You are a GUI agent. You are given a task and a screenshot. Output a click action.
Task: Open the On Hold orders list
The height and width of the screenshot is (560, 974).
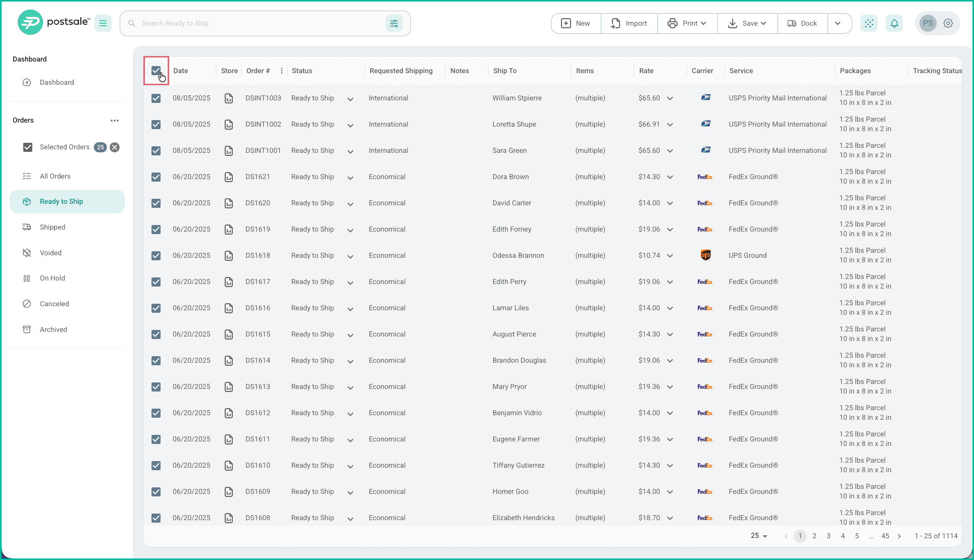[52, 278]
